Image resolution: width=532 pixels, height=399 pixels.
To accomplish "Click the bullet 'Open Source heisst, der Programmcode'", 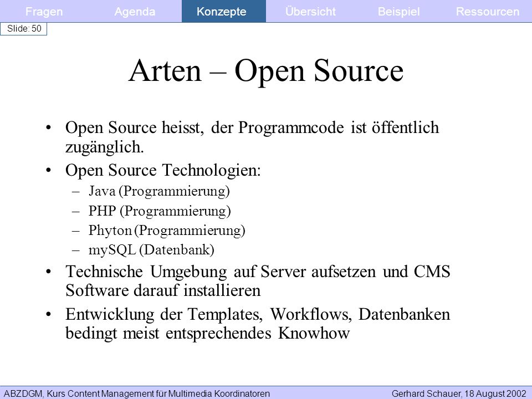I will (x=252, y=137).
